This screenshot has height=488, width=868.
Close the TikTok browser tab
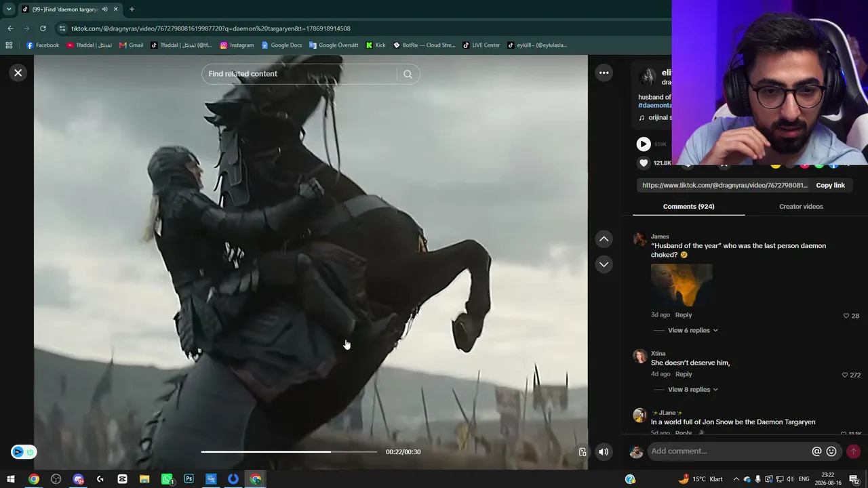(116, 9)
